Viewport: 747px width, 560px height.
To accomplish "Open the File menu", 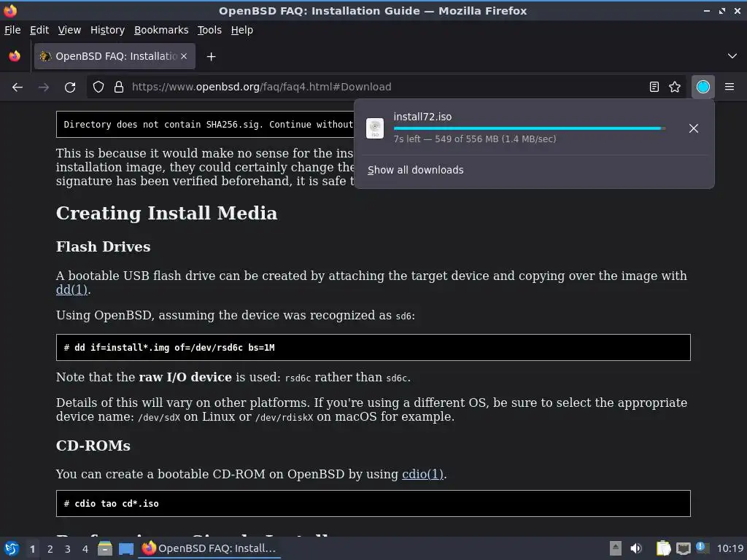I will pos(12,30).
